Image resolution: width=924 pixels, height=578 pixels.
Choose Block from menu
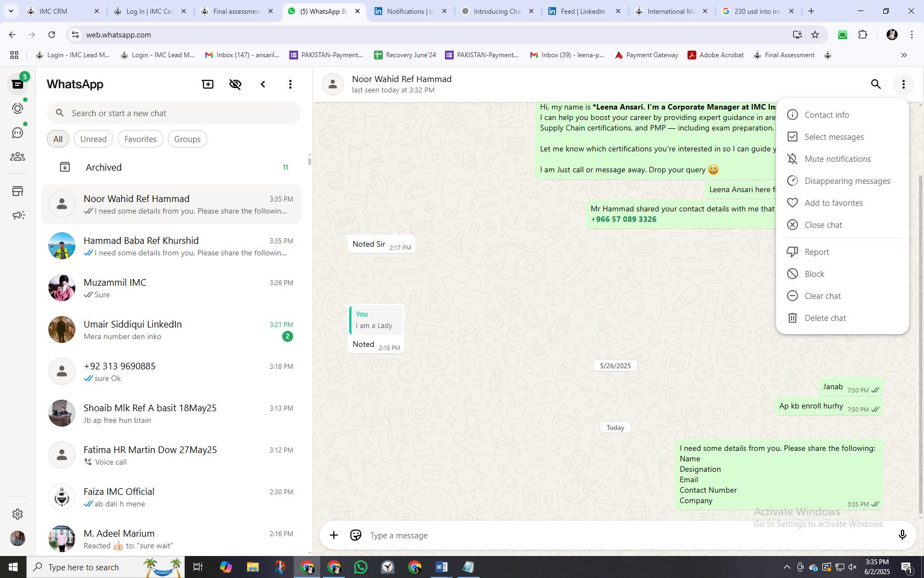click(842, 274)
